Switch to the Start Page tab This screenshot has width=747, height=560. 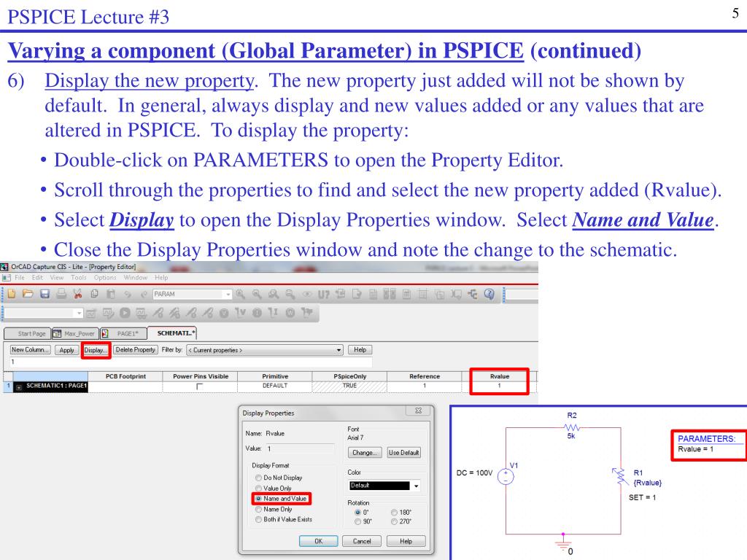tap(27, 333)
